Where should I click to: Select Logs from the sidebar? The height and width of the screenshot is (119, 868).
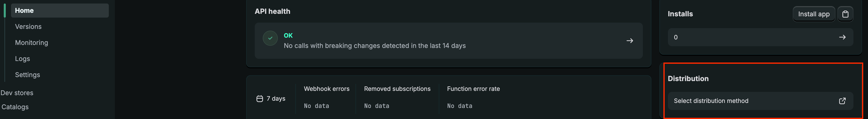[23, 59]
